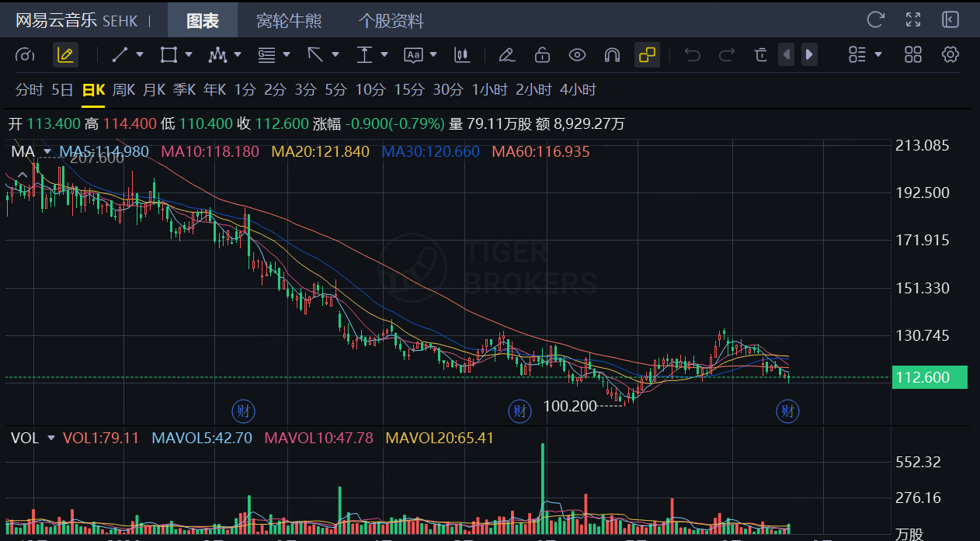Toggle the magnet snap mode
980x541 pixels.
tap(612, 55)
